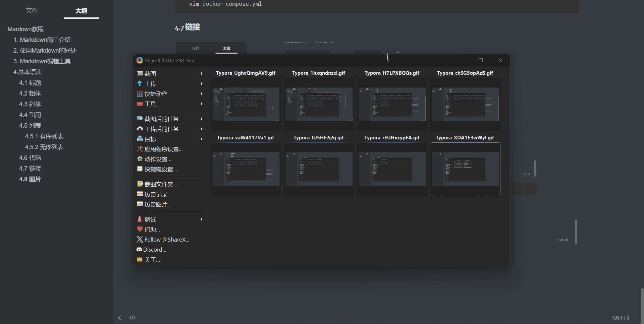
Task: Click the 动作设置 gear icon
Action: pyautogui.click(x=140, y=159)
